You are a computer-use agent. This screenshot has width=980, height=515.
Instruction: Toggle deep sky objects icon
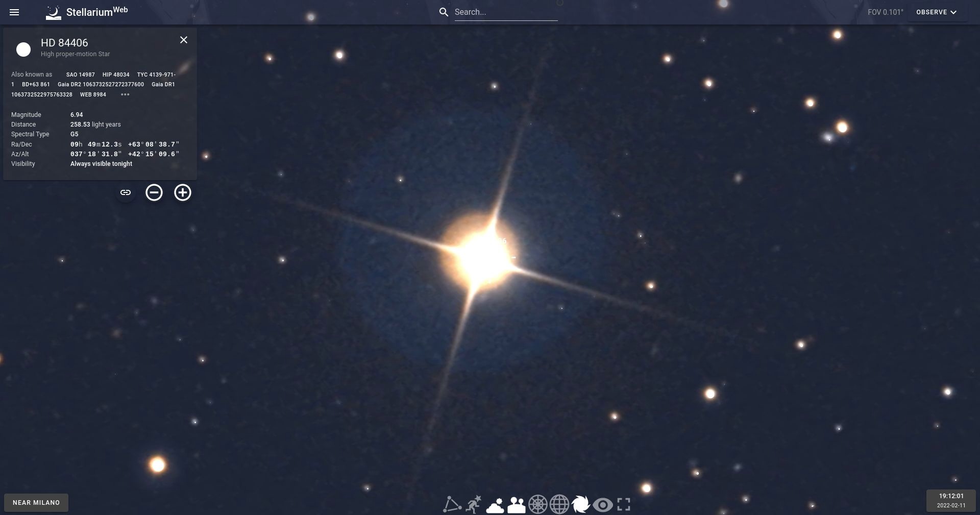tap(581, 504)
